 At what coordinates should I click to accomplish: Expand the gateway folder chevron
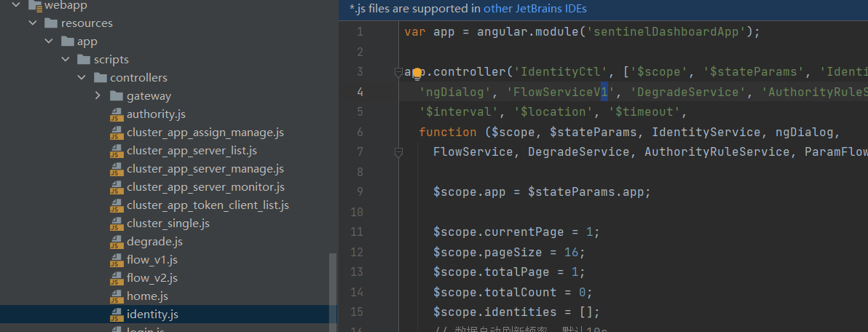(98, 96)
